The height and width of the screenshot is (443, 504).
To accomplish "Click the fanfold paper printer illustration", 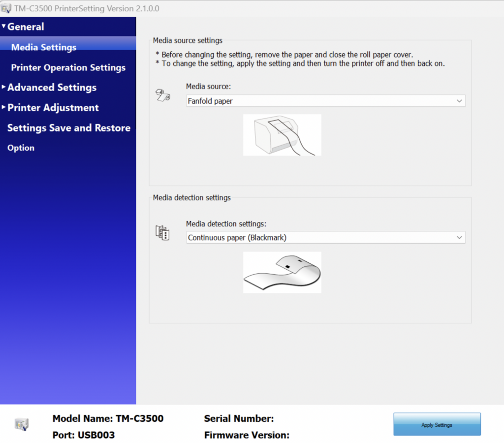I will (282, 135).
